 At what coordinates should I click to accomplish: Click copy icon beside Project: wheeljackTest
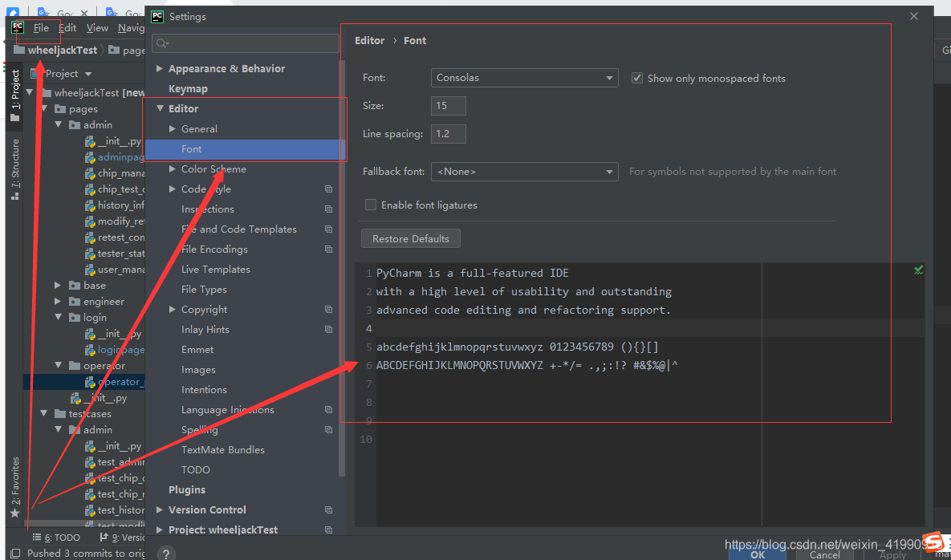coord(328,530)
